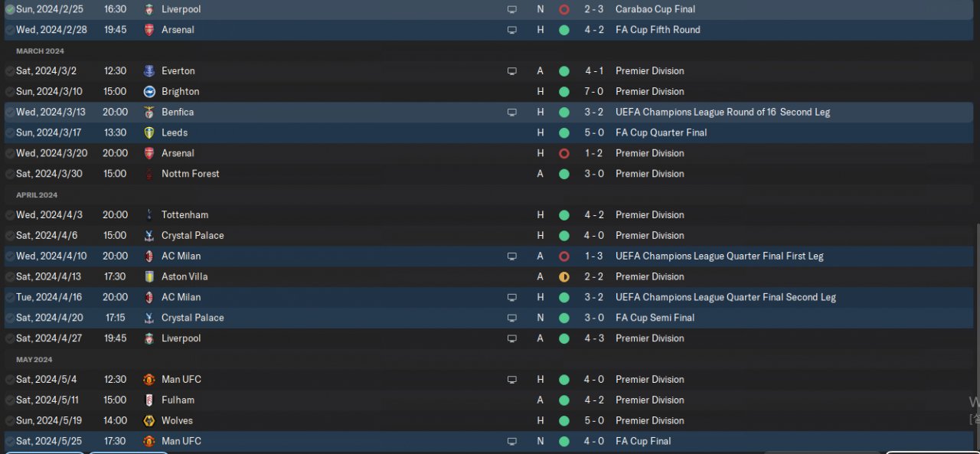Click the Fulham club badge
The image size is (980, 454).
[x=149, y=400]
